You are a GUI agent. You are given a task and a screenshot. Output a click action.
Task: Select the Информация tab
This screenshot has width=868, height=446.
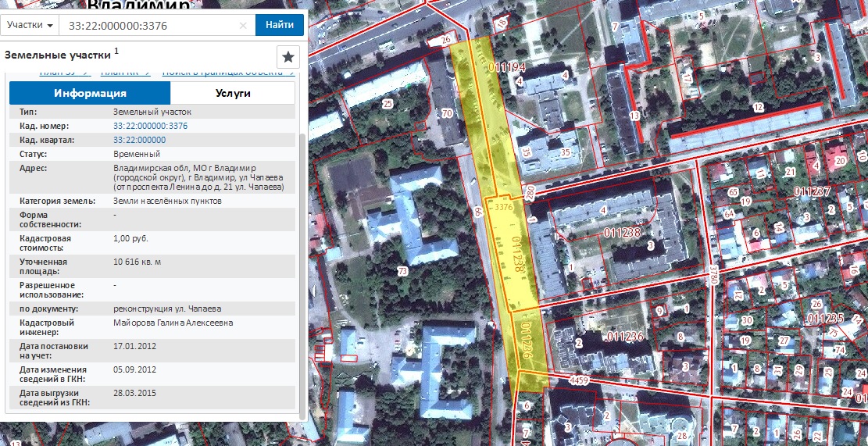[x=90, y=93]
